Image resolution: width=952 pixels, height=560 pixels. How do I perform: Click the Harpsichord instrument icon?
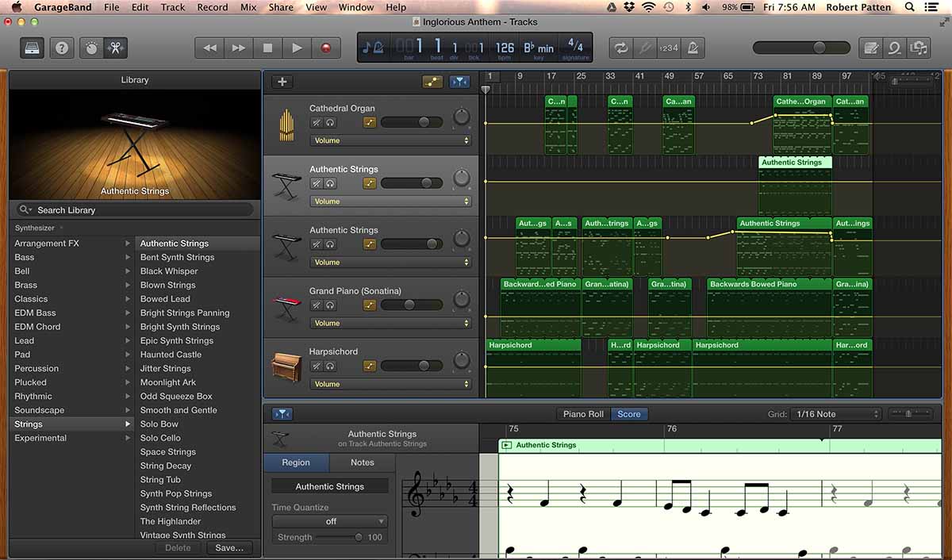click(x=286, y=366)
